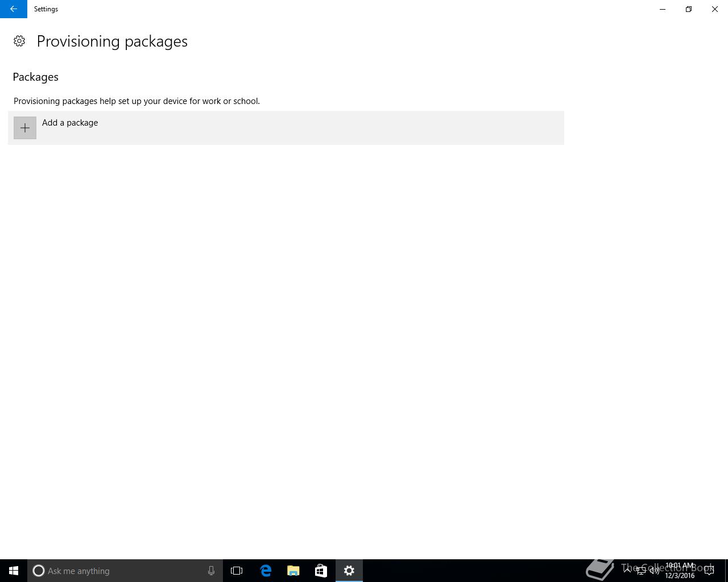Activate the Cortana microphone icon
The height and width of the screenshot is (582, 728).
point(211,571)
